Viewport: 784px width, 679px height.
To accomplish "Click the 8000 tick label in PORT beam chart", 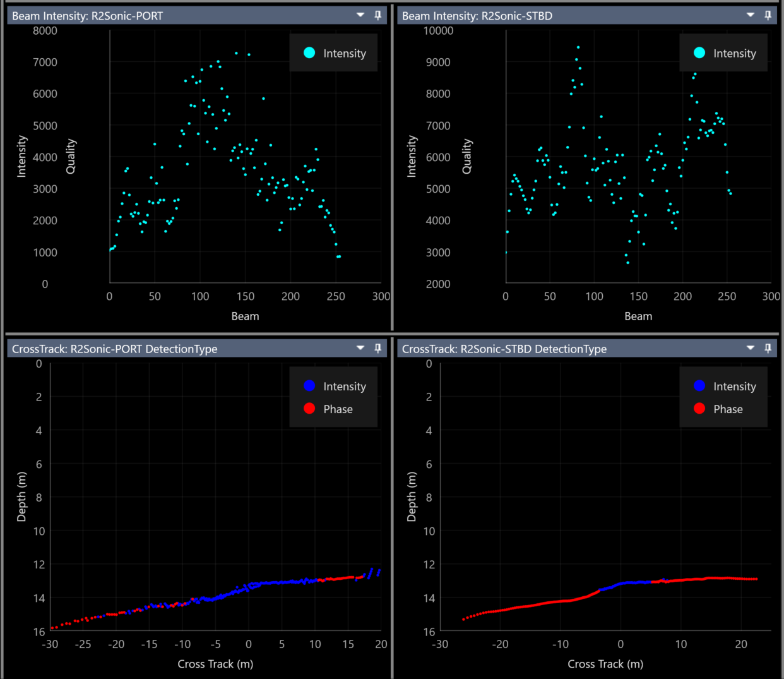I will point(45,30).
